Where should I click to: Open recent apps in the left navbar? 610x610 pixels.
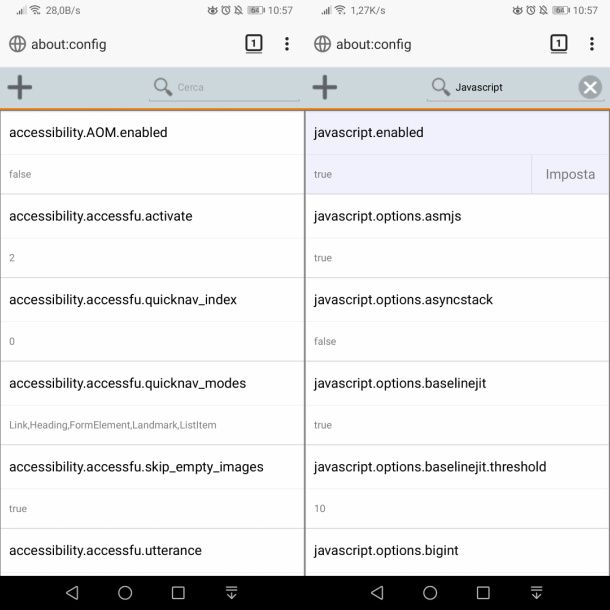178,592
